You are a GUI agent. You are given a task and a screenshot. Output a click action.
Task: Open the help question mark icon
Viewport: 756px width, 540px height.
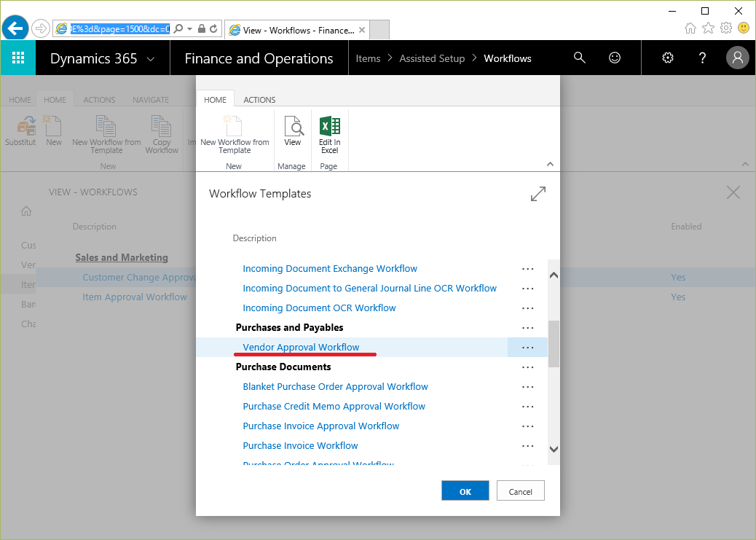702,58
